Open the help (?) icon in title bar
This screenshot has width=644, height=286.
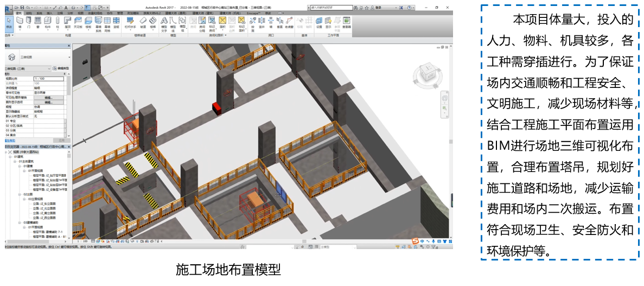(x=410, y=8)
